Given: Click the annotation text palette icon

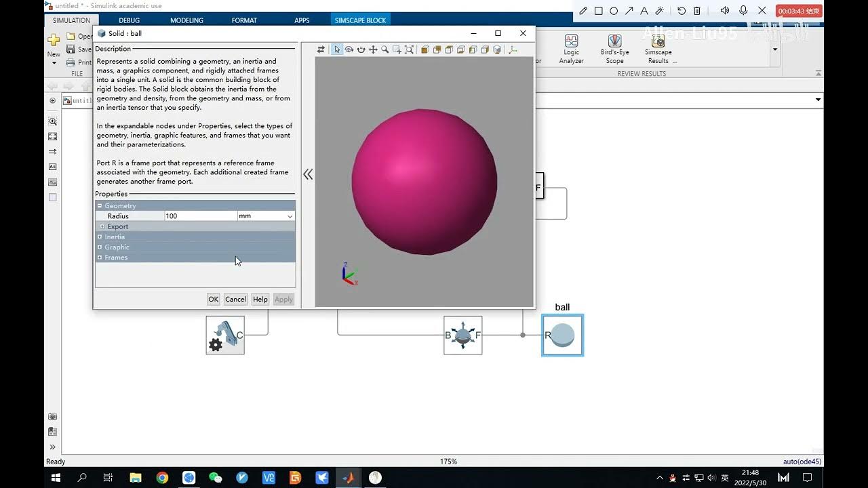Looking at the screenshot, I should (53, 167).
